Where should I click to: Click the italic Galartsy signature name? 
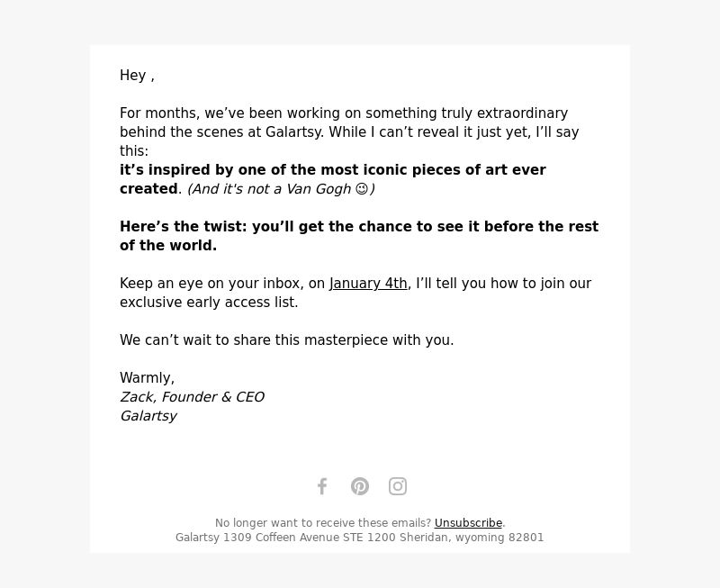coord(148,416)
